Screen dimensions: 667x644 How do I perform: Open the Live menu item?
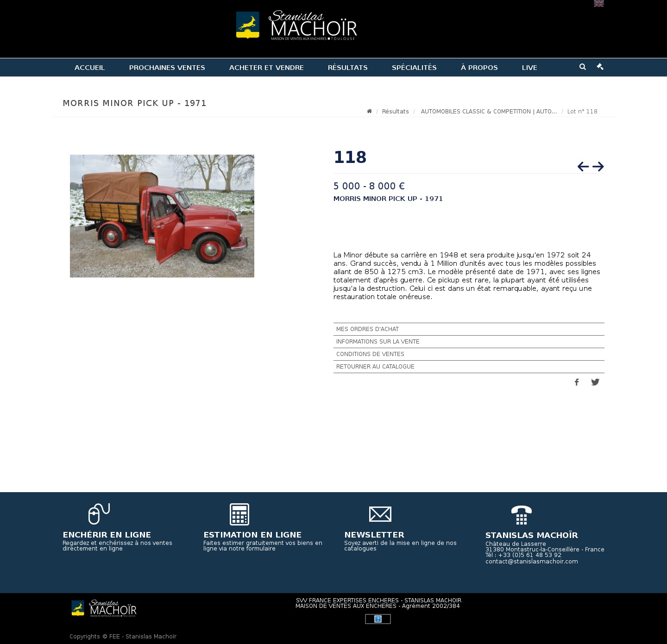tap(529, 68)
